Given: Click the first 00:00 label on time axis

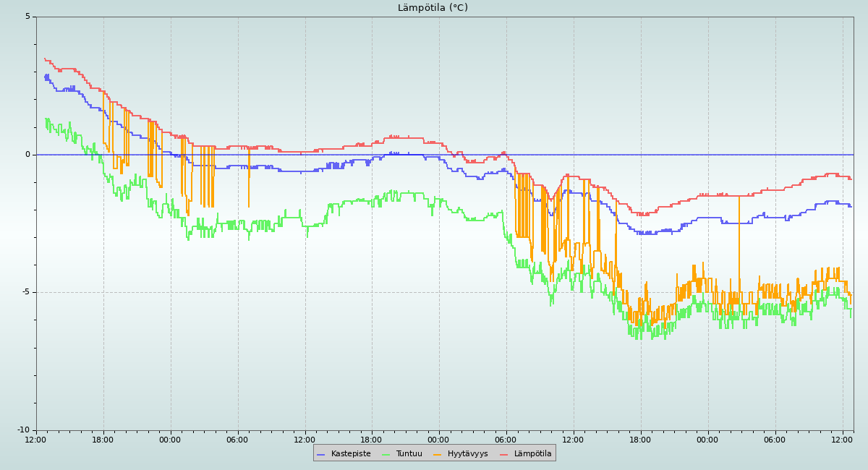Looking at the screenshot, I should pyautogui.click(x=170, y=440).
